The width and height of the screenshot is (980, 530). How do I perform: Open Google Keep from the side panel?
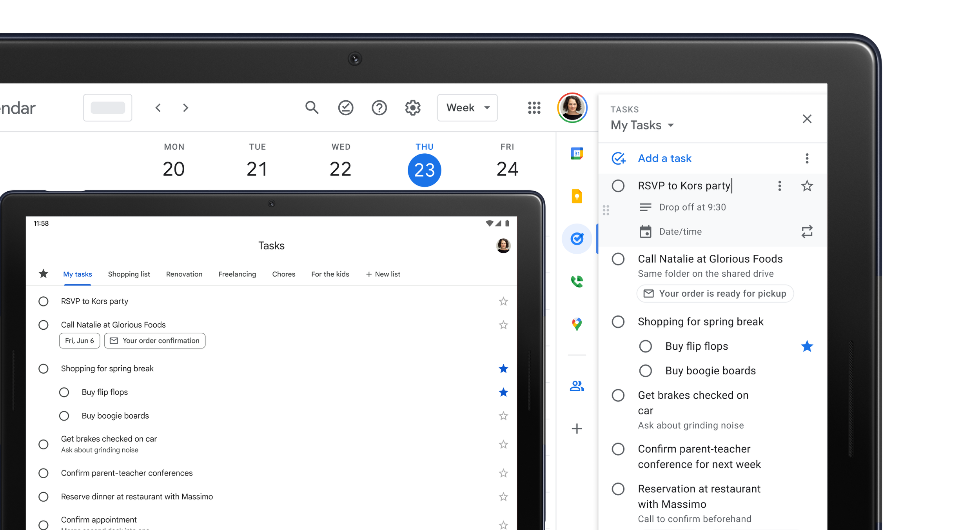[x=577, y=196]
